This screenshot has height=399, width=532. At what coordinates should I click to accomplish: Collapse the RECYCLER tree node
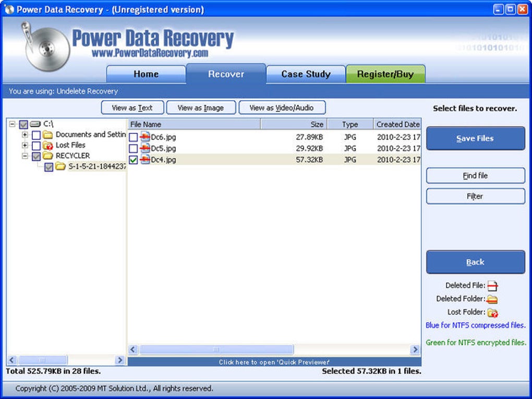tap(25, 156)
